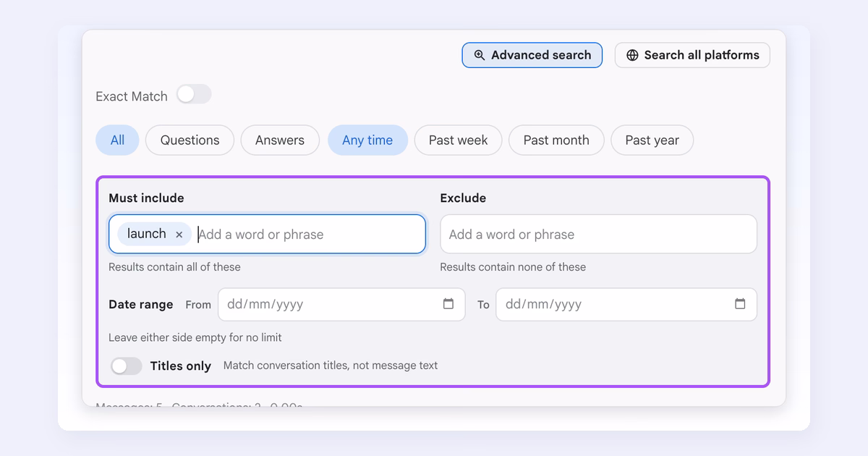
Task: Click 'Match conversation titles, not message text'
Action: [x=331, y=366]
